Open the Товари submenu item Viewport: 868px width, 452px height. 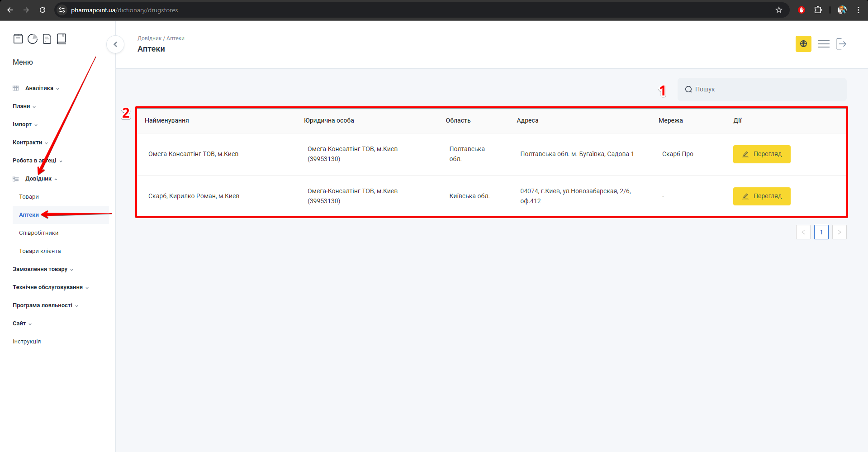point(29,197)
